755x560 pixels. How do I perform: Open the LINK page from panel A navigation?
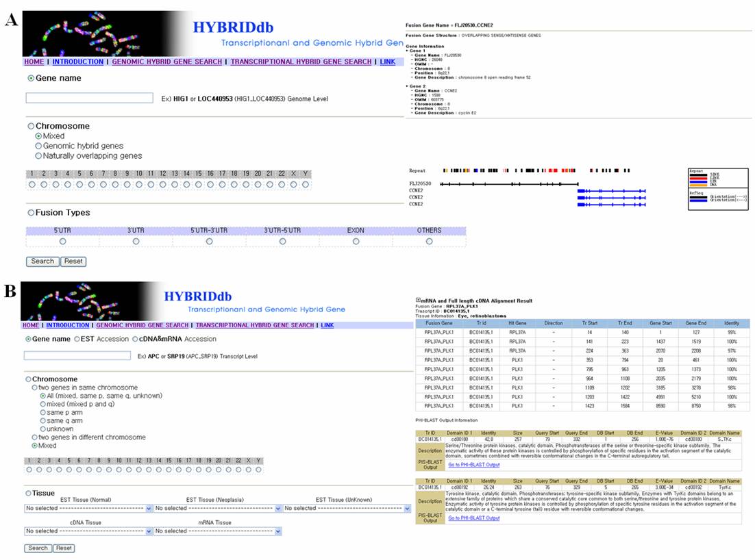(x=388, y=62)
